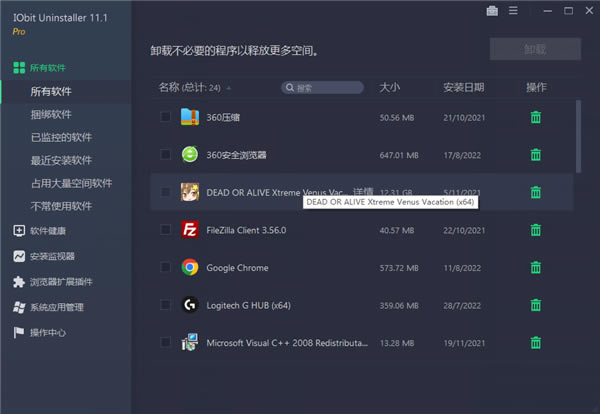Click the 40.57 MB size value
This screenshot has width=600, height=414.
[x=396, y=231]
